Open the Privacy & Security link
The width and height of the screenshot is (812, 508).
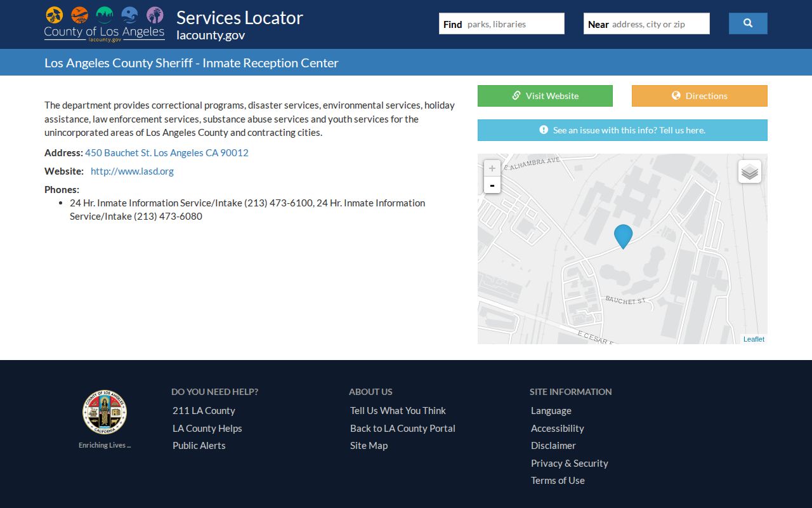[570, 464]
